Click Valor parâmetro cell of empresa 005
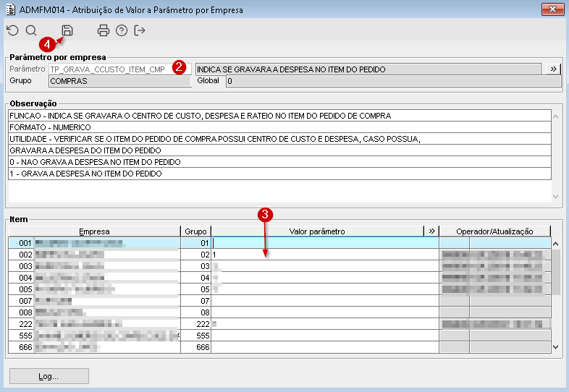The width and height of the screenshot is (569, 392). pyautogui.click(x=325, y=289)
